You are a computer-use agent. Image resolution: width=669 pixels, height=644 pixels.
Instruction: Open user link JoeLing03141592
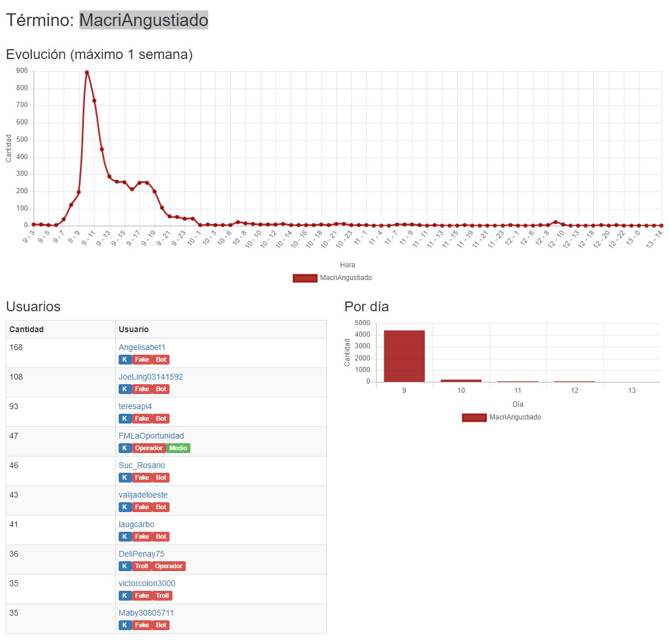pos(150,377)
